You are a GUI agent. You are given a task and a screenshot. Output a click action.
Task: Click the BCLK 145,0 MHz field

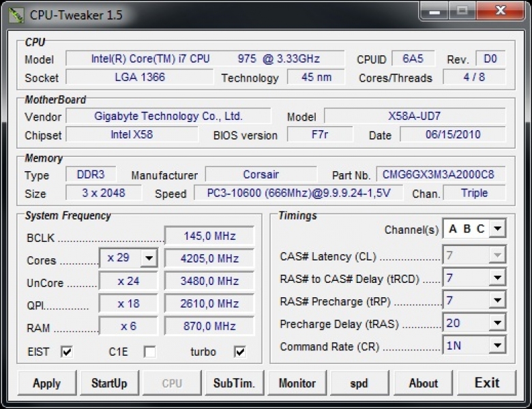pyautogui.click(x=209, y=237)
